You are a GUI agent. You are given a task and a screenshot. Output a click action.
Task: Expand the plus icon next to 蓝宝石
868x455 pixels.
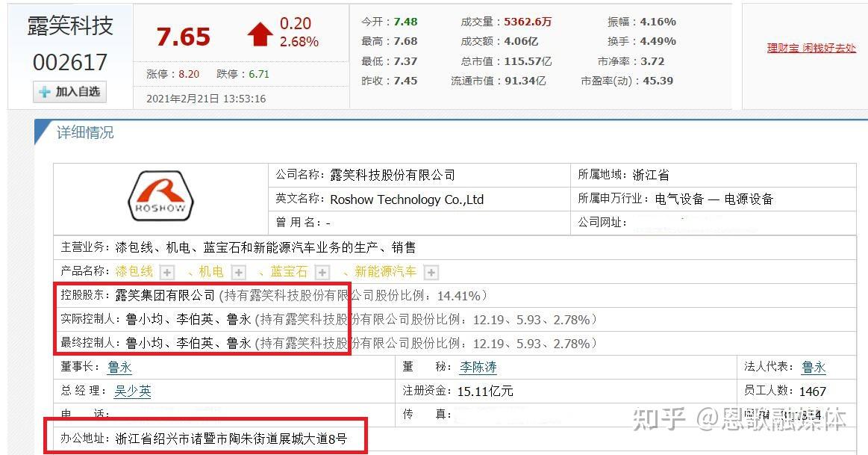pos(322,272)
